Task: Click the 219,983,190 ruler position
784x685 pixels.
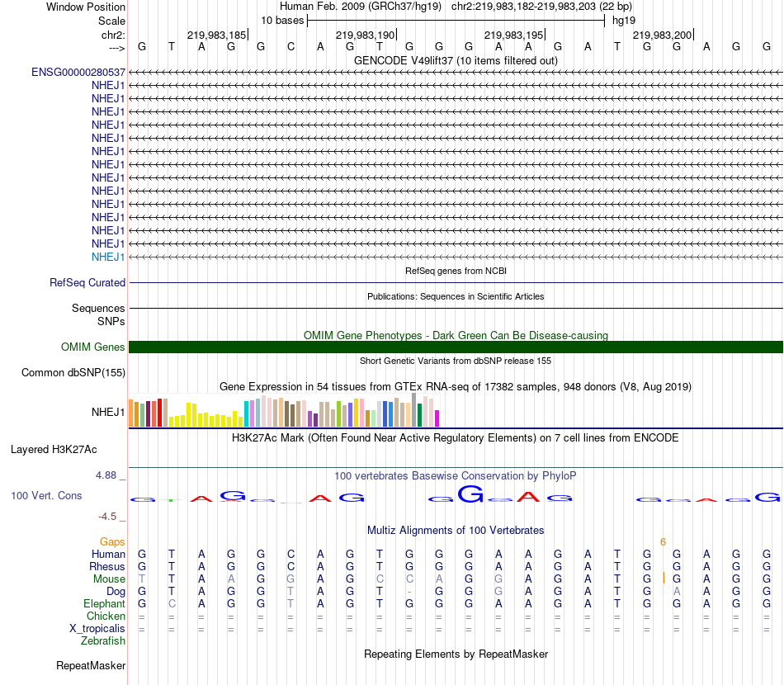Action: pos(365,35)
